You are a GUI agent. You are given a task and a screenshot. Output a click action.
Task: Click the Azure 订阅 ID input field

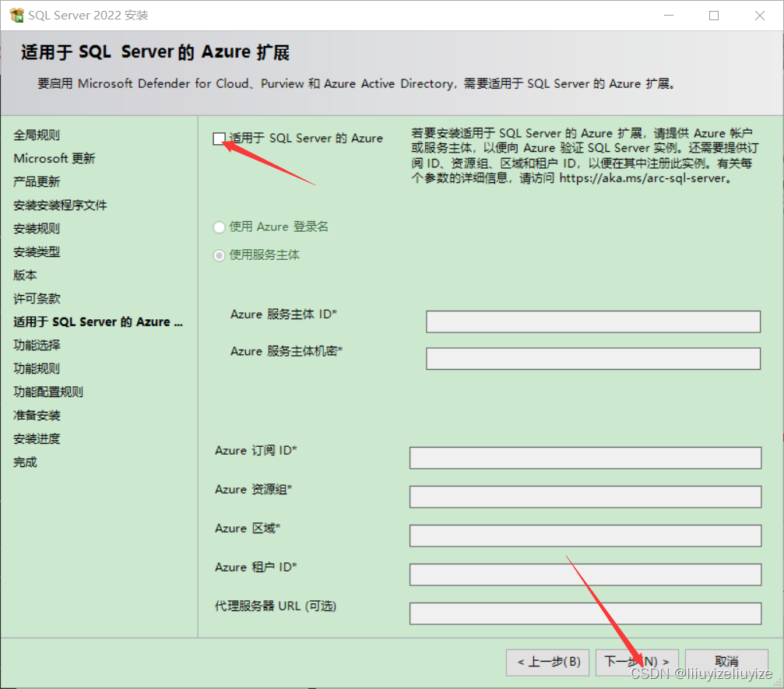(x=585, y=458)
